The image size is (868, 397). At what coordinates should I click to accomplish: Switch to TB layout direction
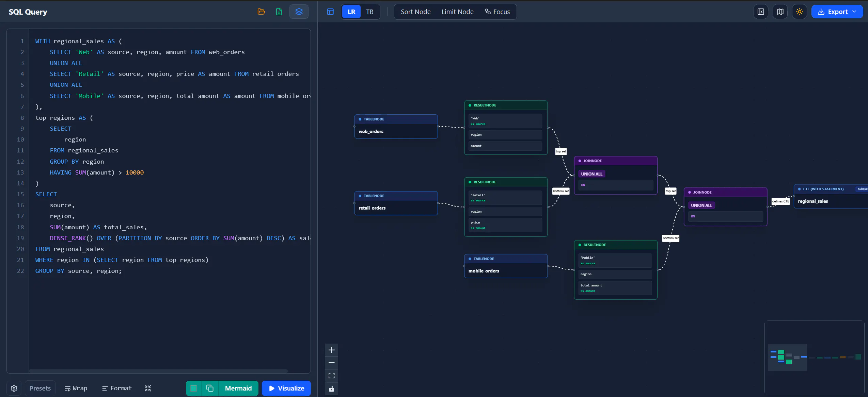[x=370, y=12]
